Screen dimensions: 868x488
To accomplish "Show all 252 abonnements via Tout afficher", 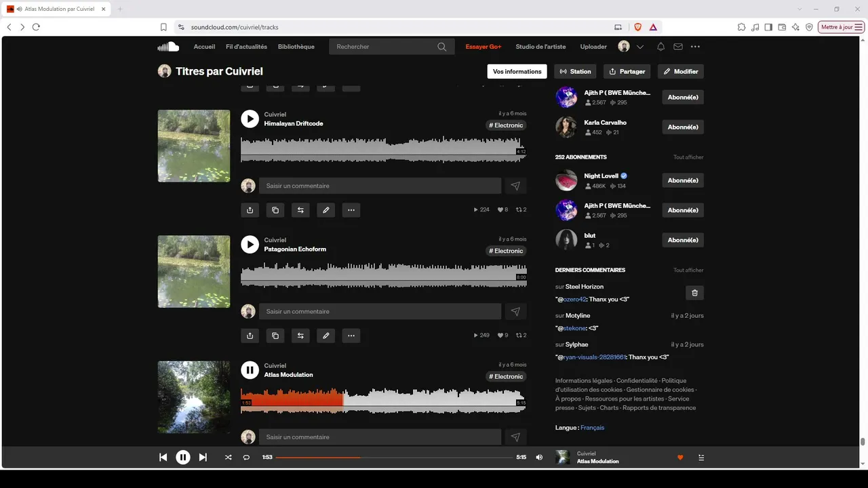I will (688, 157).
